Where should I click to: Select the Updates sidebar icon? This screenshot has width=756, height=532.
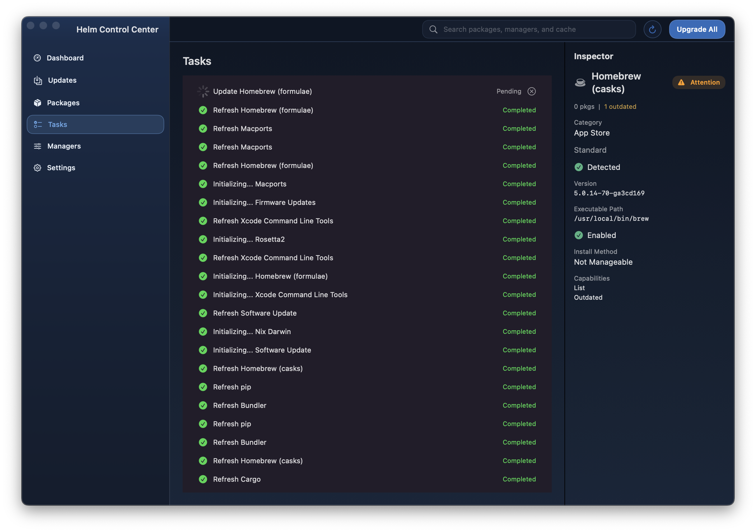tap(38, 80)
